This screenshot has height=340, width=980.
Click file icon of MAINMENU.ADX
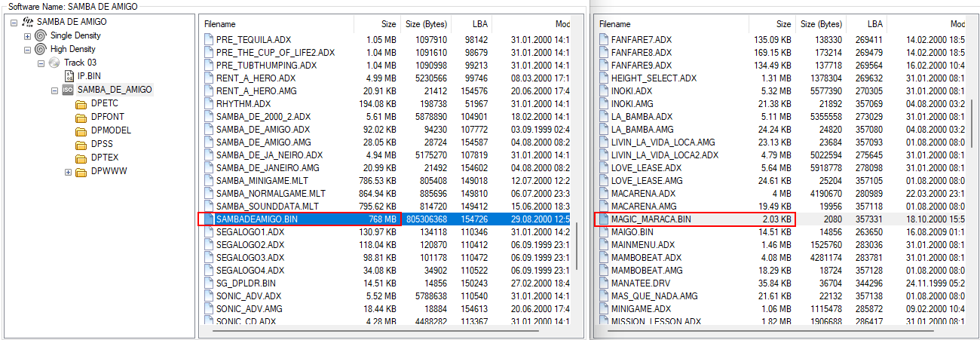[x=604, y=244]
